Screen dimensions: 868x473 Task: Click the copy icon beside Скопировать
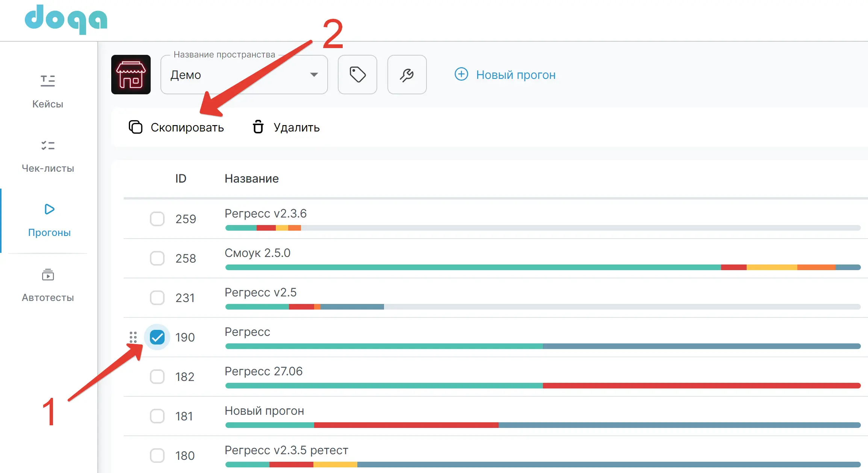(136, 127)
